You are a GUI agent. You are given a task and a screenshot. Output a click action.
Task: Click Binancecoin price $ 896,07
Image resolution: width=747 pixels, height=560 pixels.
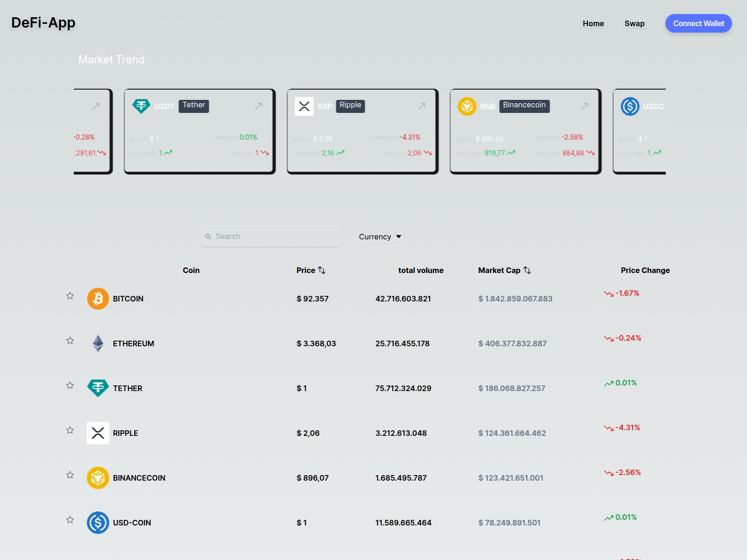click(x=313, y=478)
